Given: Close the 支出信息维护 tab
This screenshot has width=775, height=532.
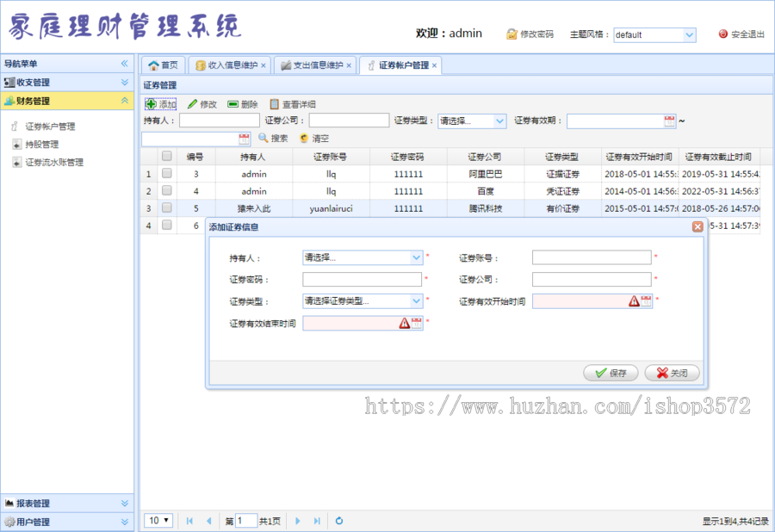Looking at the screenshot, I should [349, 65].
